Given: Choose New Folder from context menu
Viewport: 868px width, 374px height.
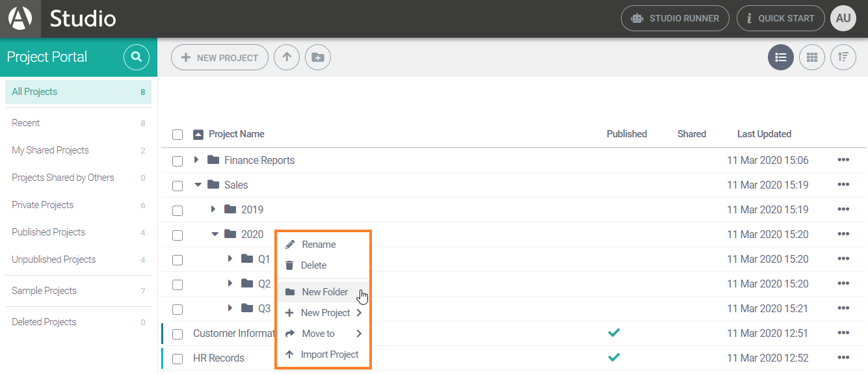Looking at the screenshot, I should [324, 292].
